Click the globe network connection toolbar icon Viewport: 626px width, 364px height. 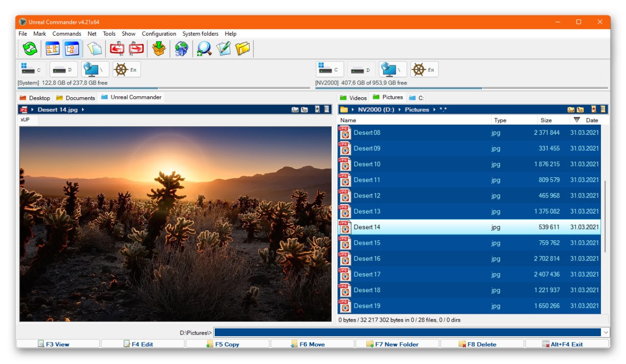[181, 49]
